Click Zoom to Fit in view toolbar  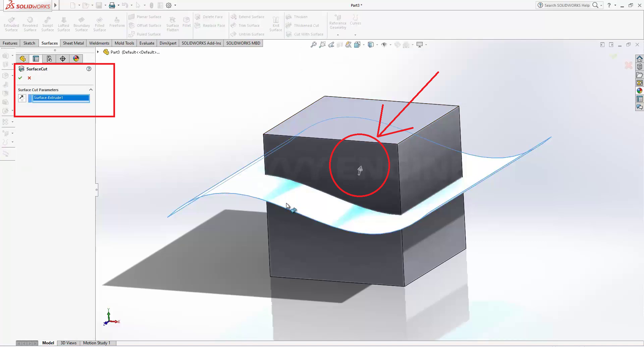click(313, 45)
